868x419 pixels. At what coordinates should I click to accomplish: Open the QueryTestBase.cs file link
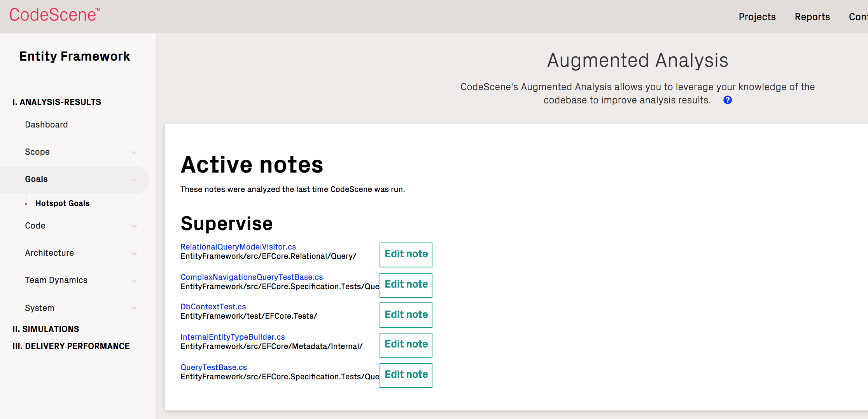[x=213, y=367]
